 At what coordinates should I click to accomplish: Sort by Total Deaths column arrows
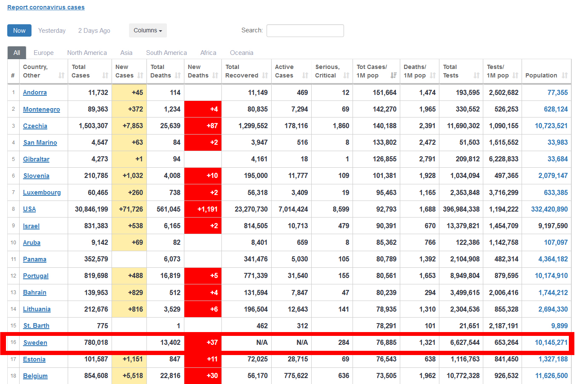(178, 75)
